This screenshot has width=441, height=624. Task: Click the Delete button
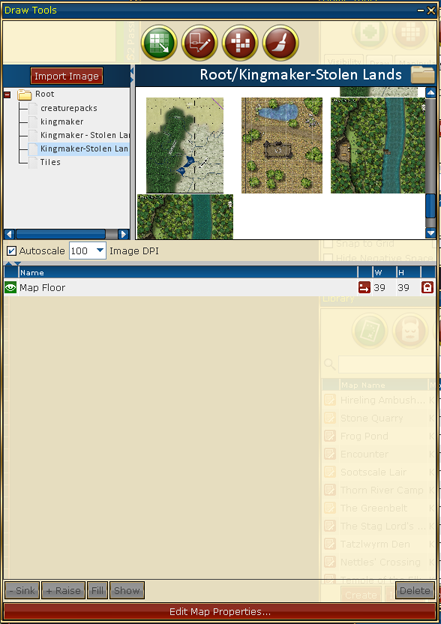415,591
